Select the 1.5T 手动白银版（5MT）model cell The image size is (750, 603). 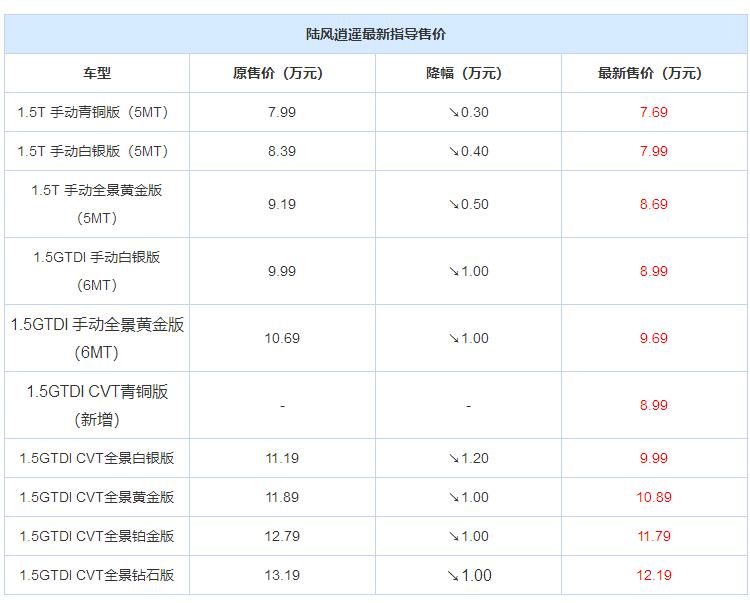tap(97, 151)
